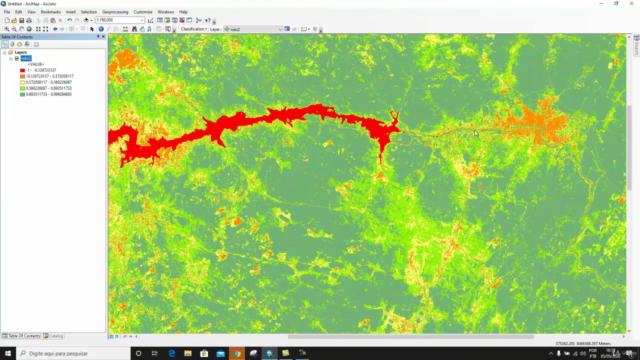Image resolution: width=640 pixels, height=360 pixels.
Task: Select the Select Elements black arrow tool
Action: pos(92,29)
